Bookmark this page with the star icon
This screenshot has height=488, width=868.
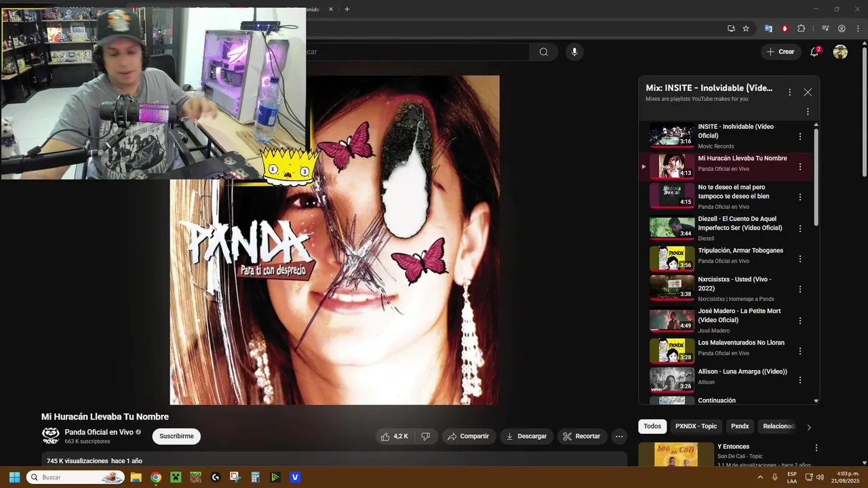(x=746, y=28)
